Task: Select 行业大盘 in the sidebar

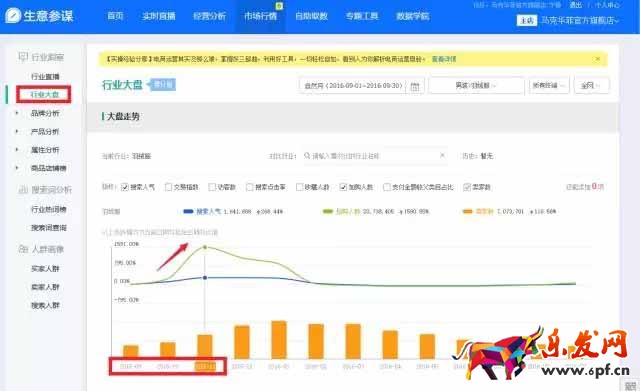Action: point(44,94)
